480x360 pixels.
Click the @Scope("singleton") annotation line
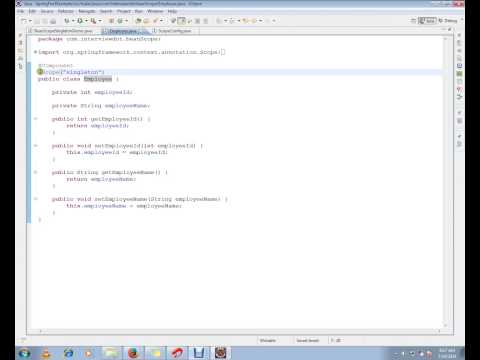[71, 72]
